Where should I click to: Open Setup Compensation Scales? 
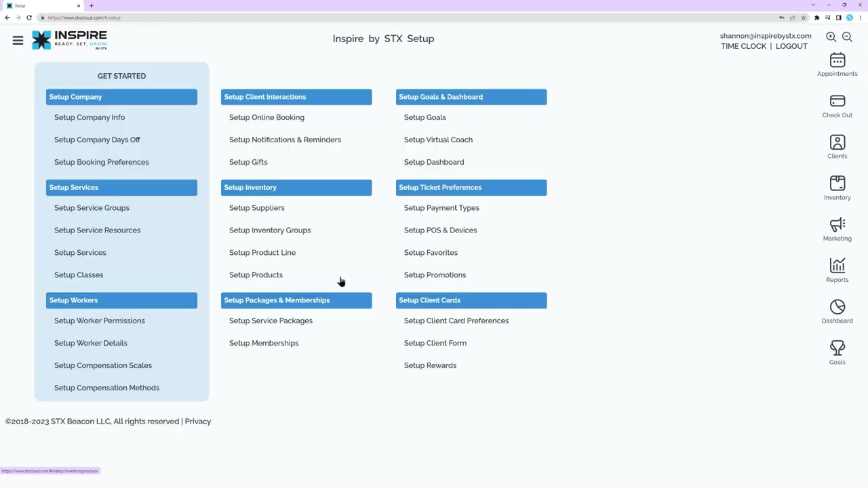click(103, 365)
